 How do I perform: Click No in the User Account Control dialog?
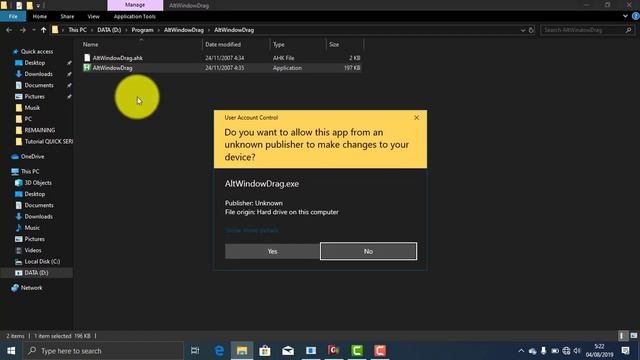[x=368, y=251]
